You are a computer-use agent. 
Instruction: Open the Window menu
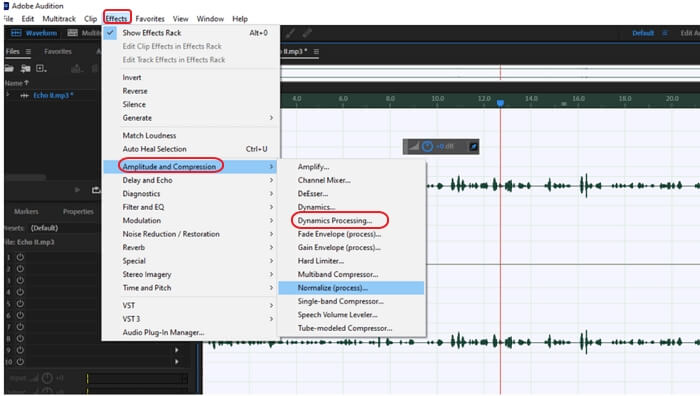[210, 19]
